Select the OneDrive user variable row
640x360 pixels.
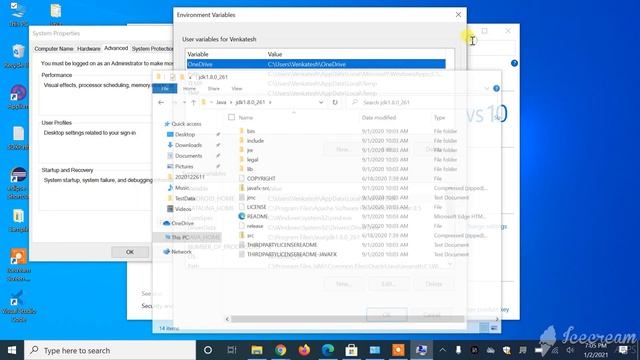tap(316, 64)
